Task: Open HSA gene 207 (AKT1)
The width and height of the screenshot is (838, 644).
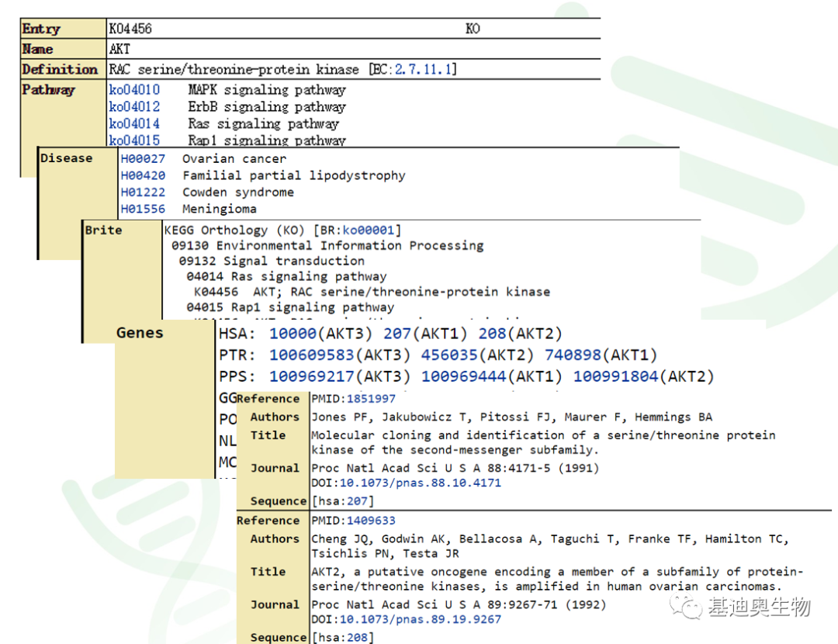Action: (x=397, y=334)
